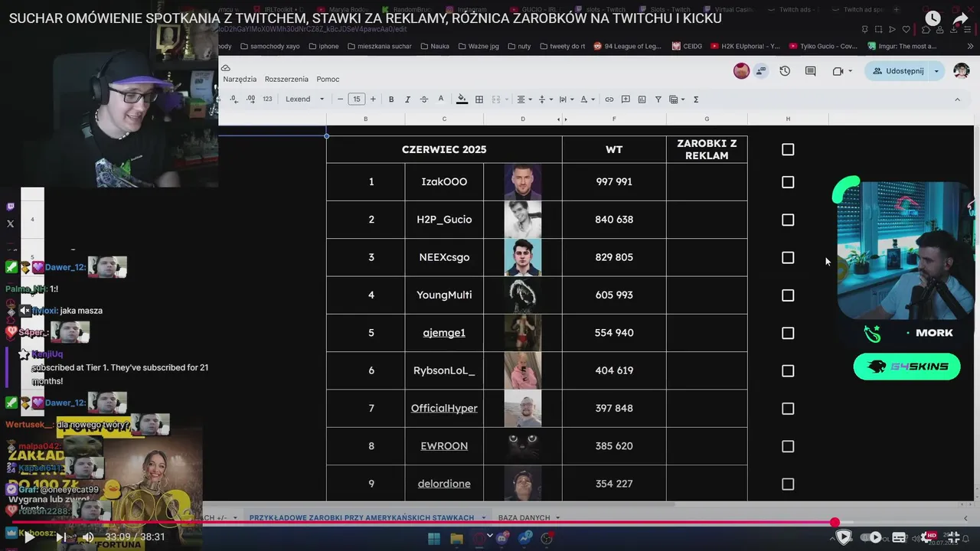980x551 pixels.
Task: Open version history clock icon
Action: [x=785, y=71]
